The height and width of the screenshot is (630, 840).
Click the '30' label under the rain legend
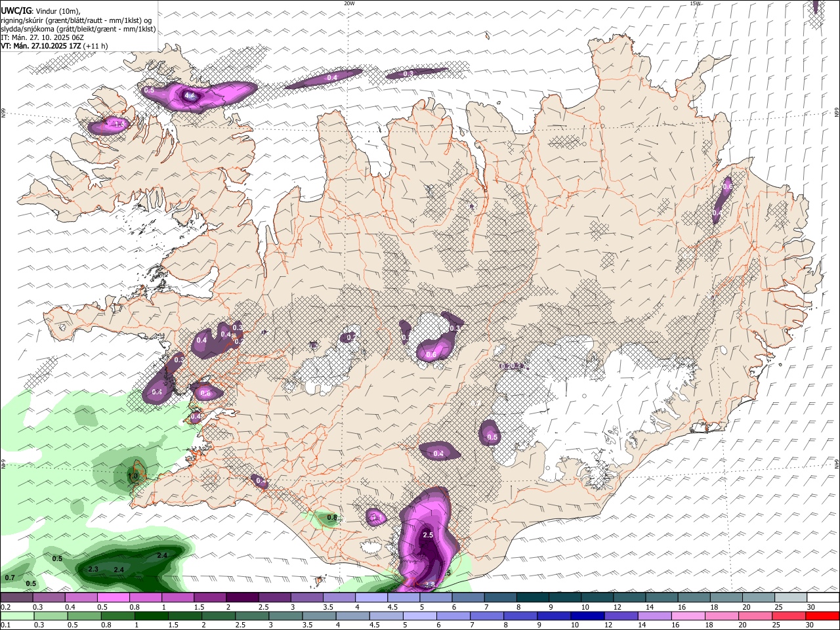click(810, 625)
